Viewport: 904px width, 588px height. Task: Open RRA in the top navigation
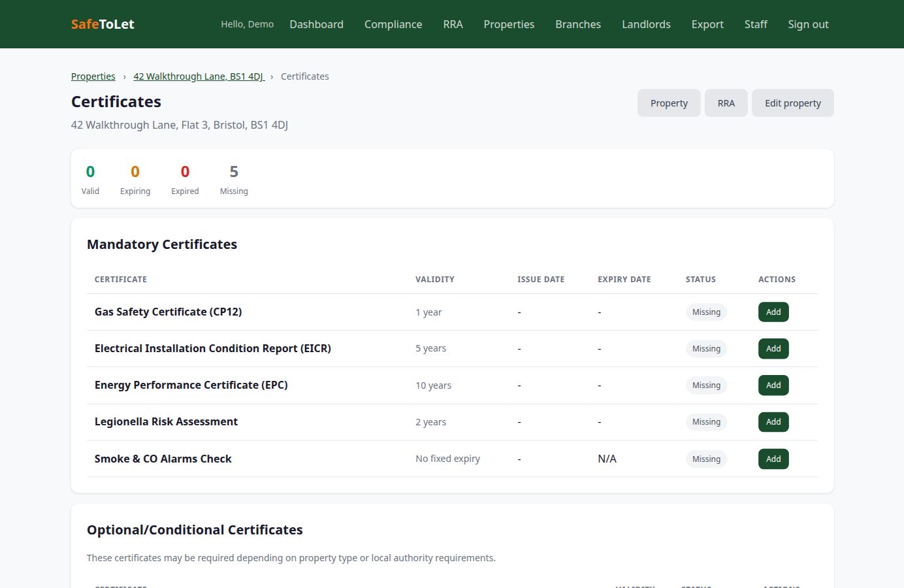pyautogui.click(x=453, y=24)
